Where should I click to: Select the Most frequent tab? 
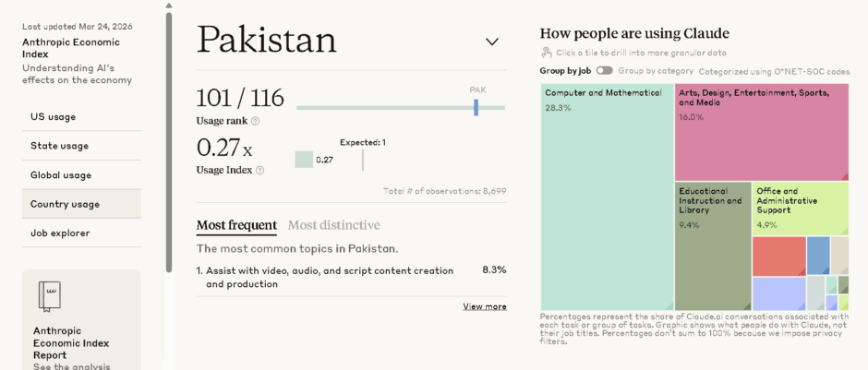236,225
